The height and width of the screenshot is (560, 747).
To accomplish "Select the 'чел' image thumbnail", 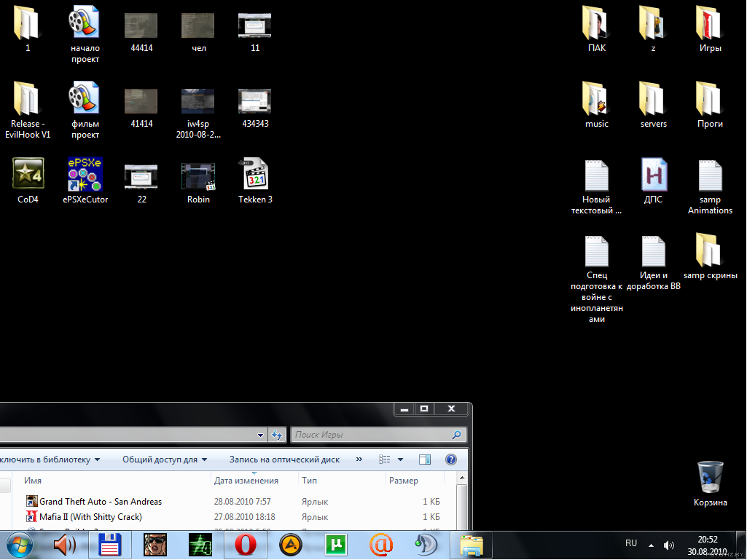I will click(197, 25).
